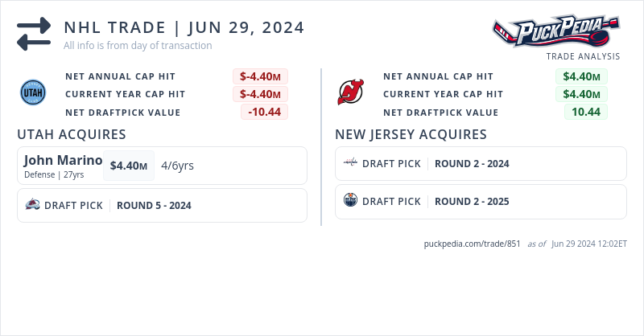Click New Jersey's 10.44 net draftpick value

point(585,112)
